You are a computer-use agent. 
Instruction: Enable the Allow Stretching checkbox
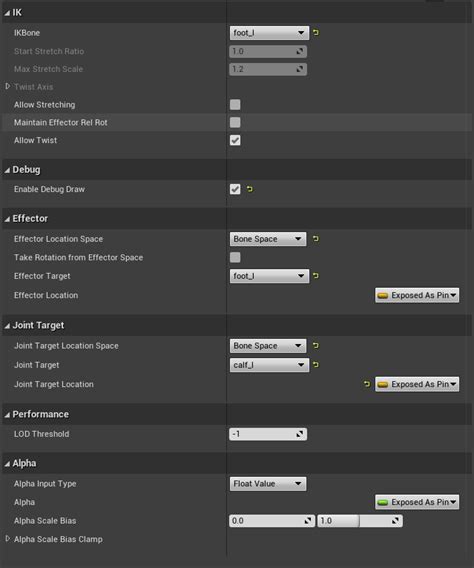(235, 105)
